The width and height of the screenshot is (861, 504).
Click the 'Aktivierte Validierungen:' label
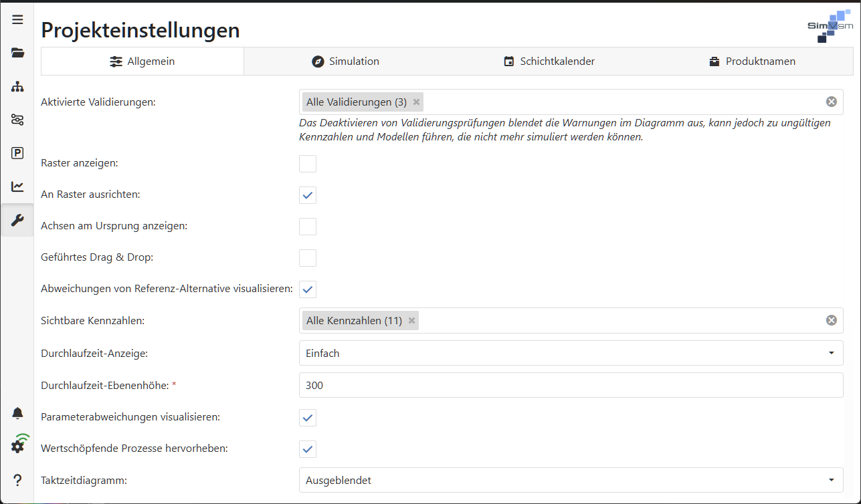(x=98, y=102)
